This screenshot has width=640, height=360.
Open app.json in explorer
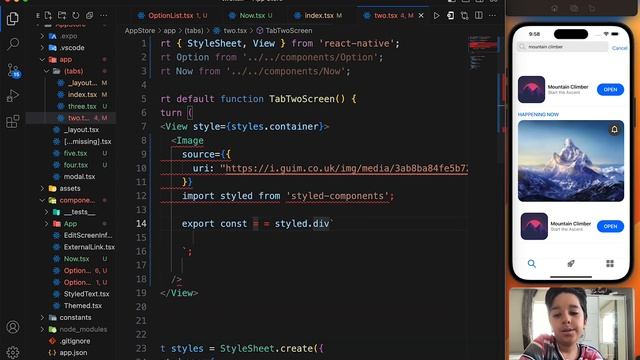73,353
